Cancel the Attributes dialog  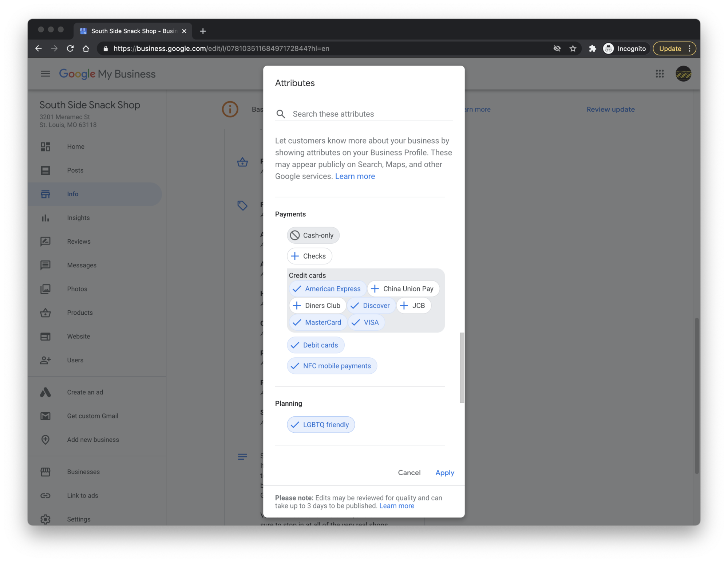[409, 473]
